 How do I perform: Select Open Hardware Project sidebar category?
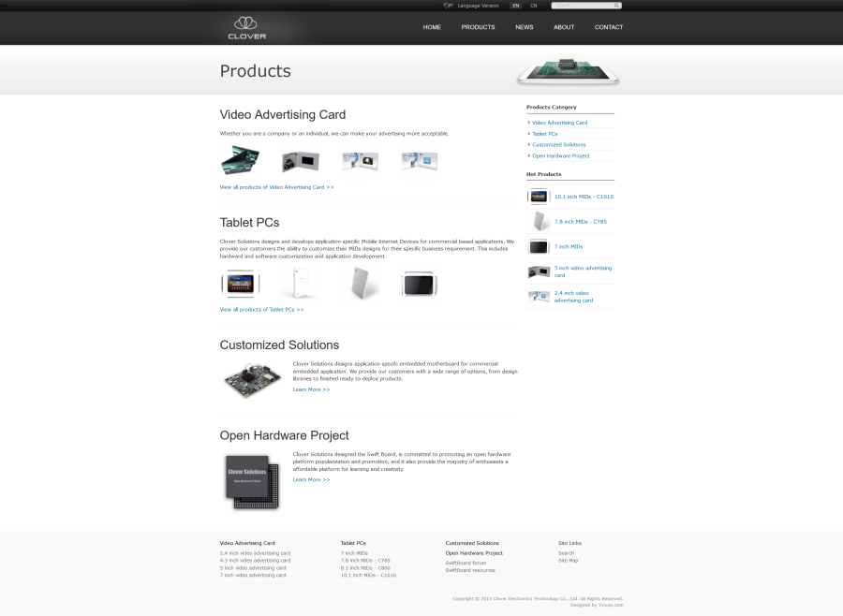[560, 155]
